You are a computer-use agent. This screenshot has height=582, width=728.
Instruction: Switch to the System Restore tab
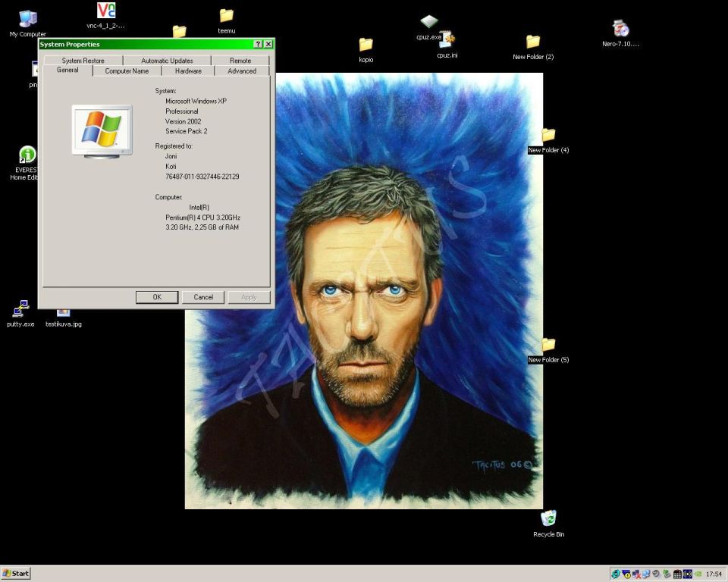83,61
